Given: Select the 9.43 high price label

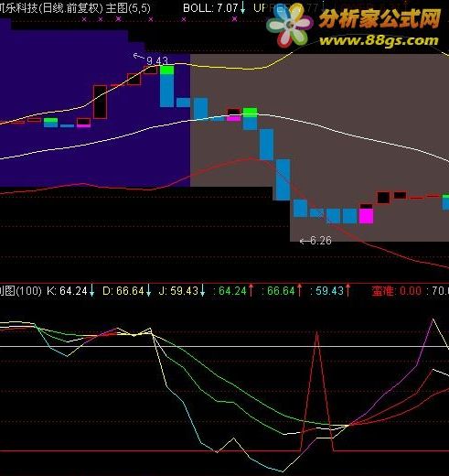Looking at the screenshot, I should [x=157, y=60].
